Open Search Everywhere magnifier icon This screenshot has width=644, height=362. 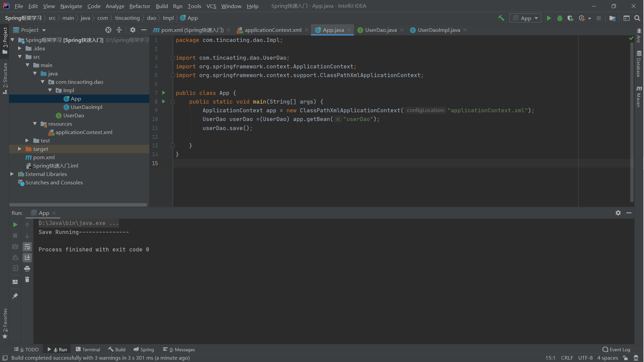click(637, 18)
